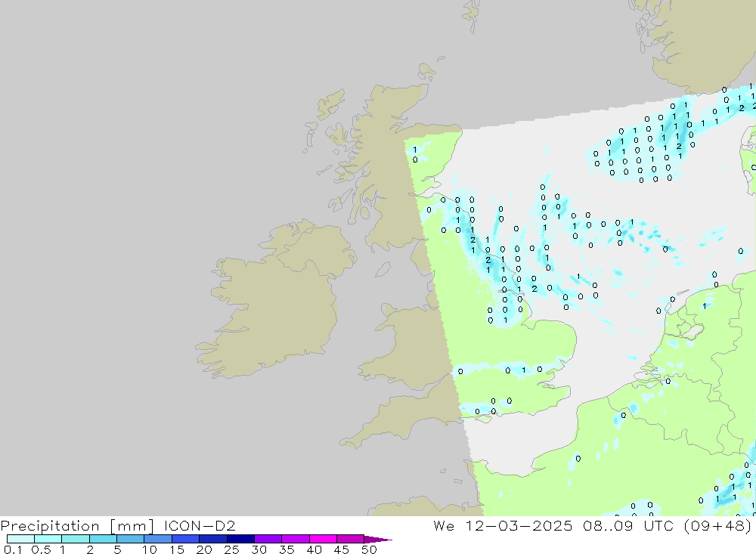Click the 0.1–0.5 mm legend color swatch
The height and width of the screenshot is (554, 756).
(20, 539)
